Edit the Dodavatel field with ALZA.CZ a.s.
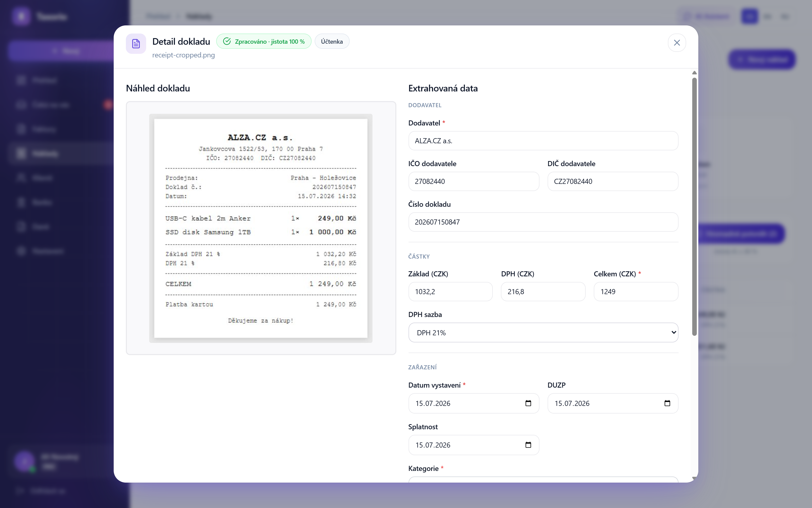This screenshot has width=812, height=508. (543, 141)
